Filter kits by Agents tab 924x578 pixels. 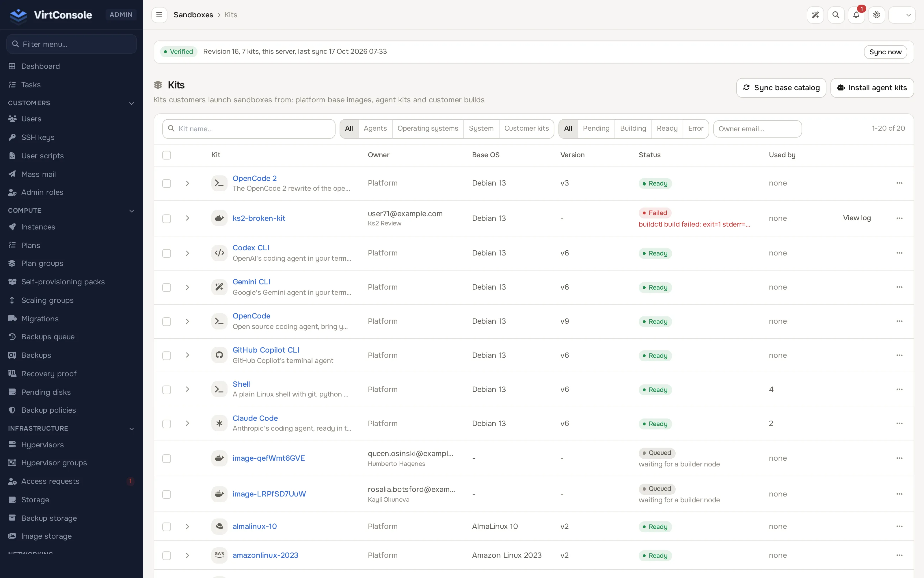(375, 128)
